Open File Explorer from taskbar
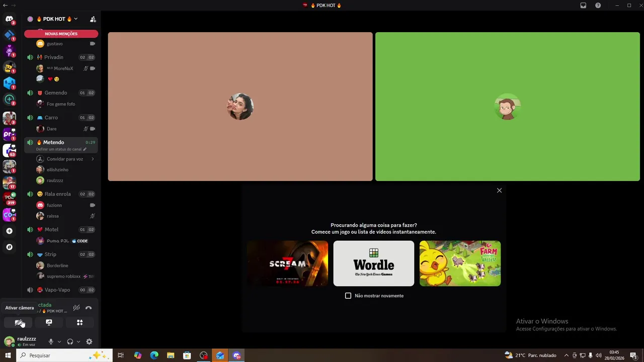644x362 pixels. 171,355
